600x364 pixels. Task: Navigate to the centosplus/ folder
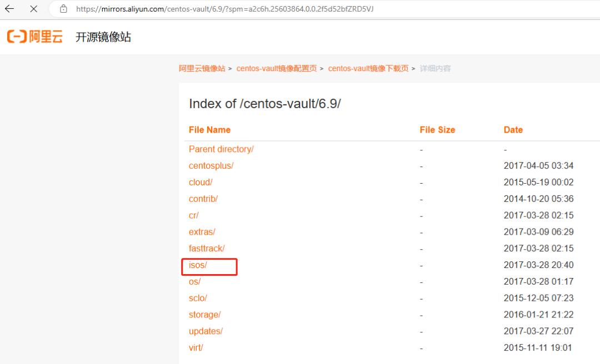coord(211,165)
